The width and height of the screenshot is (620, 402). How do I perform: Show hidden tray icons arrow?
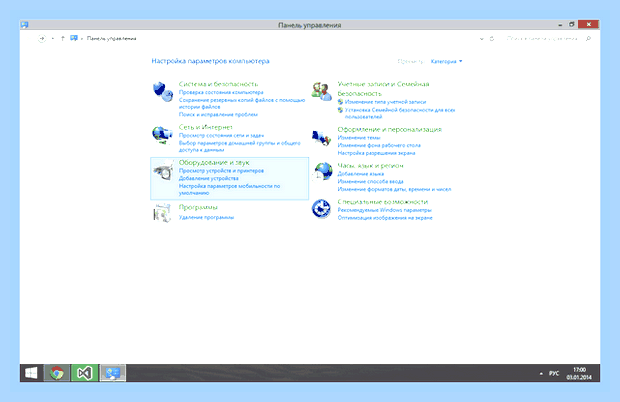point(541,374)
